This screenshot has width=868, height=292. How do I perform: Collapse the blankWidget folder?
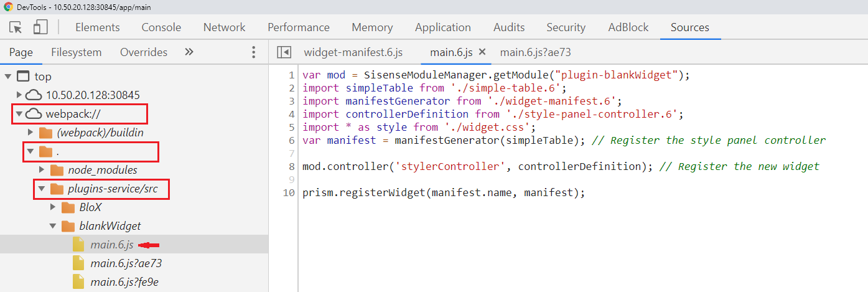pyautogui.click(x=53, y=226)
